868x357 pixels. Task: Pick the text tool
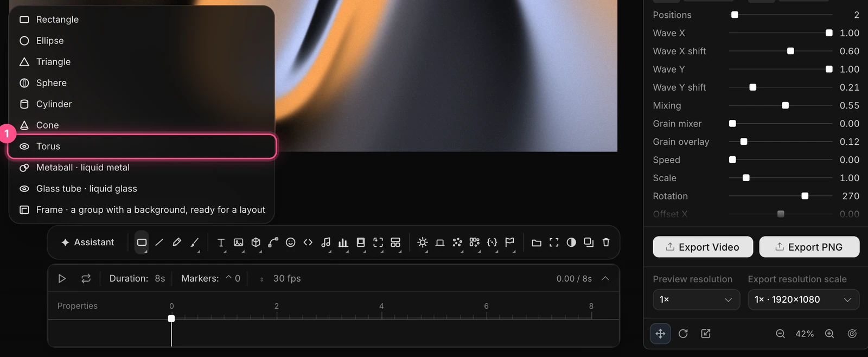[221, 243]
